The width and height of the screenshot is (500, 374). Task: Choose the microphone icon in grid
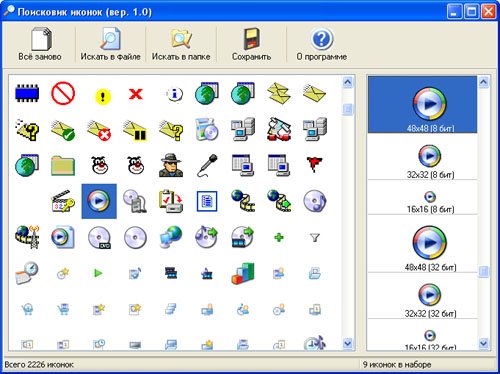[207, 165]
